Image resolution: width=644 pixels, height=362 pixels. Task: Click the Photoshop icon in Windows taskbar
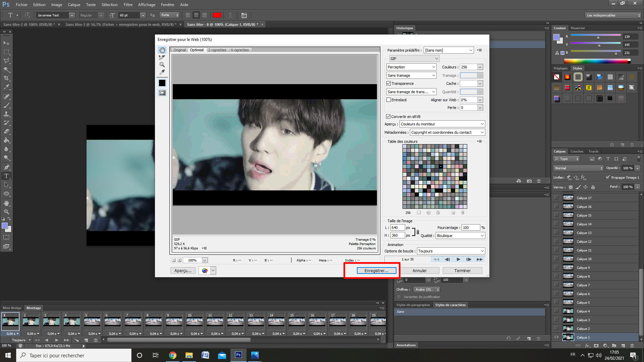click(238, 355)
